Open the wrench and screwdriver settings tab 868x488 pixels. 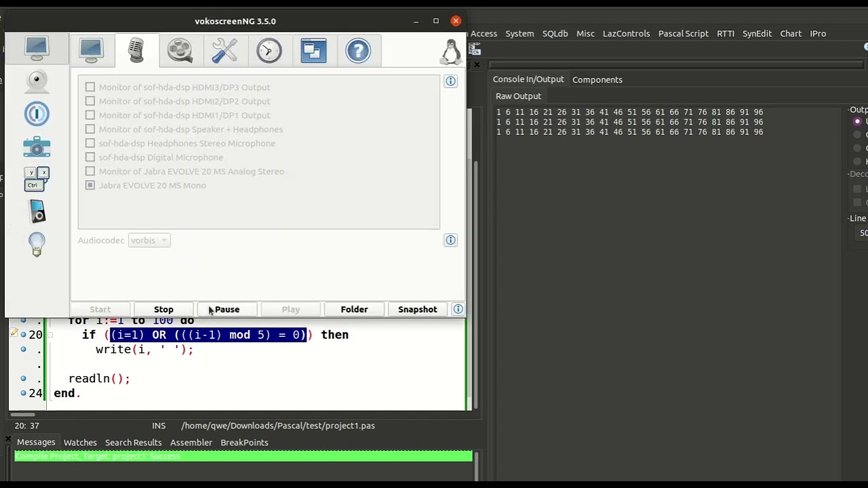(x=224, y=51)
